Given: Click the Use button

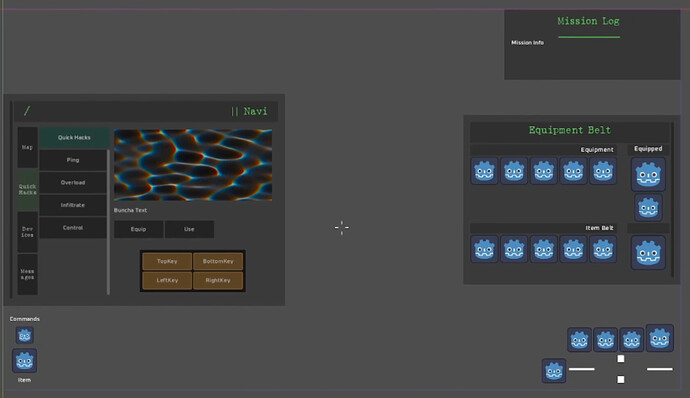Looking at the screenshot, I should [x=190, y=229].
